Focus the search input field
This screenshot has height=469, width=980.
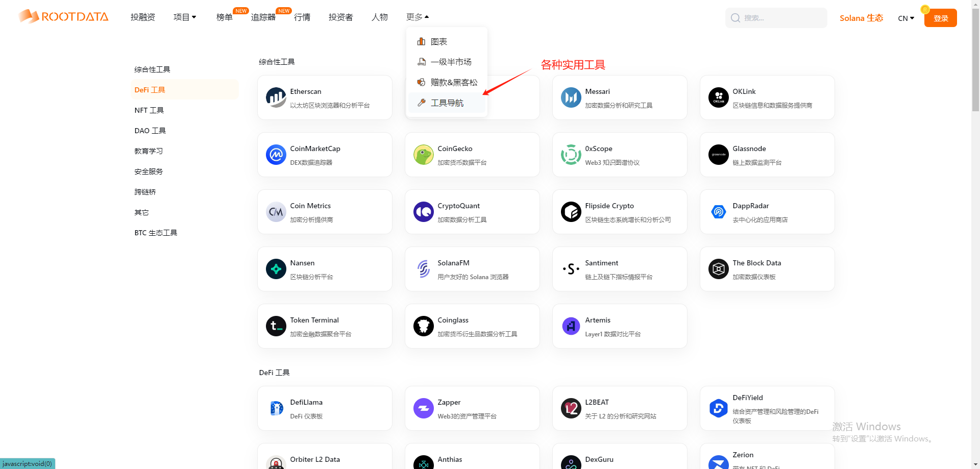point(776,18)
